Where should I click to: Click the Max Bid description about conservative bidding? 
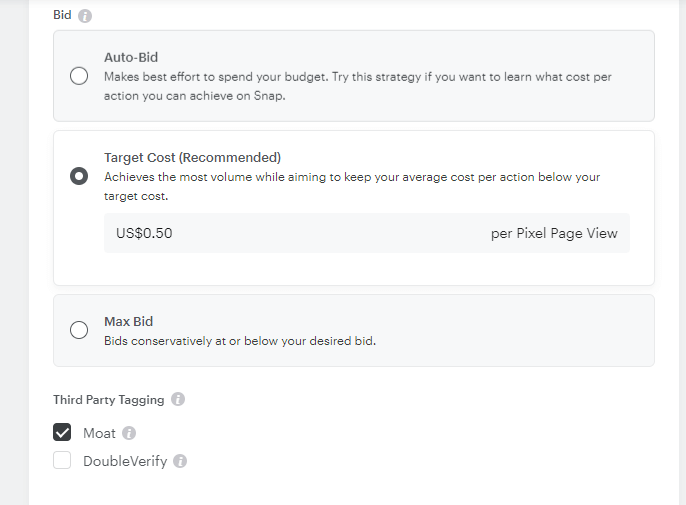240,341
